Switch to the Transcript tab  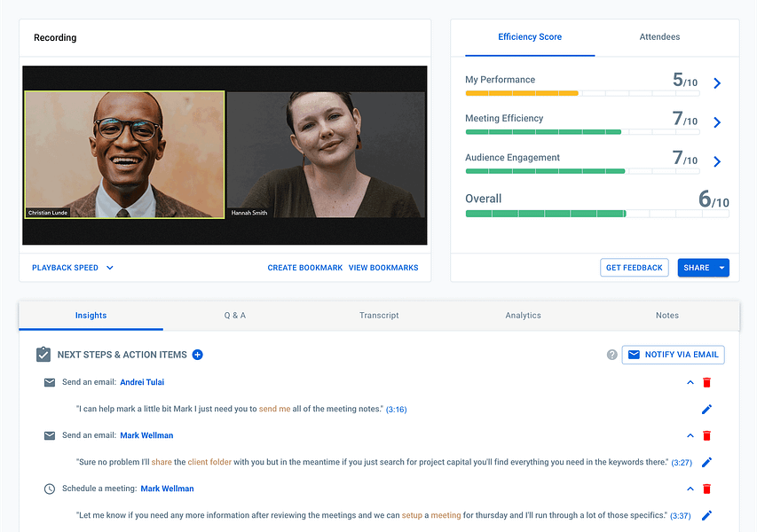[379, 316]
